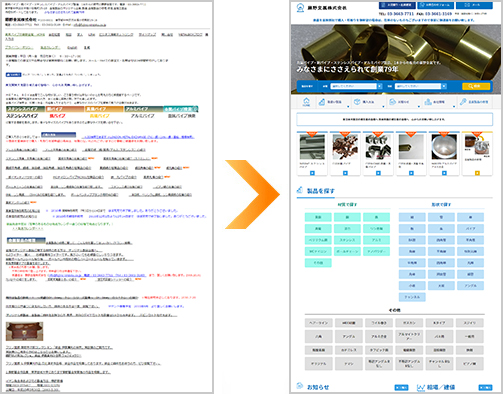Open the copper pieces product thumbnail
Viewport: 503px width, 394px height.
click(x=345, y=147)
